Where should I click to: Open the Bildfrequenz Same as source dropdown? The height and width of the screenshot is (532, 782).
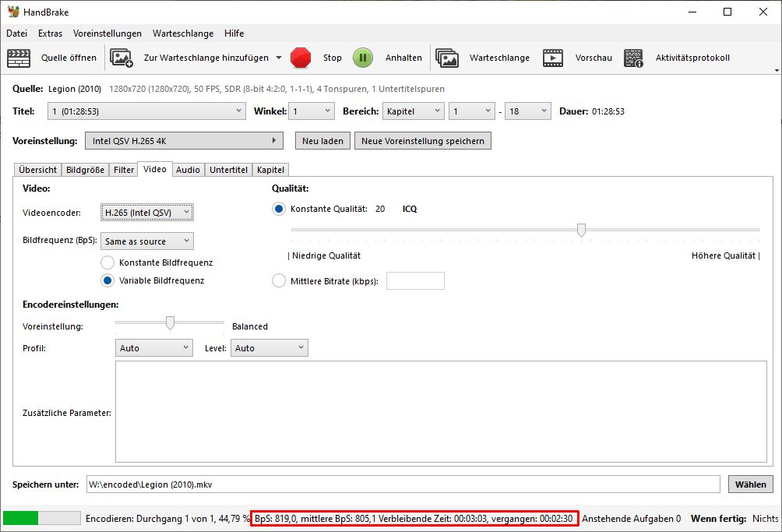pos(147,241)
